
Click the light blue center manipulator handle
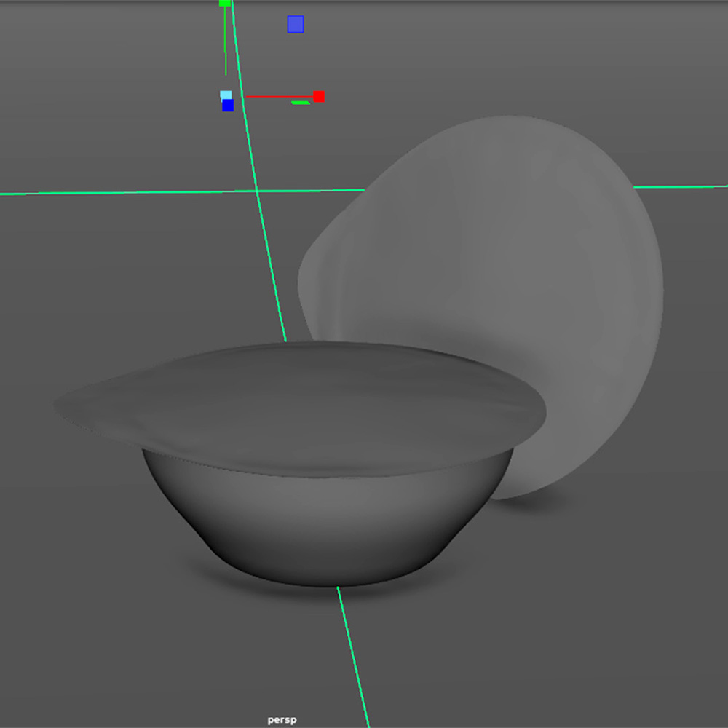tap(226, 95)
